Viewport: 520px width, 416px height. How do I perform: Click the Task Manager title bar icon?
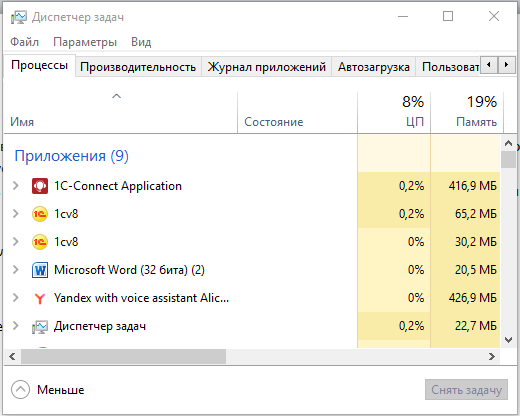(x=18, y=17)
